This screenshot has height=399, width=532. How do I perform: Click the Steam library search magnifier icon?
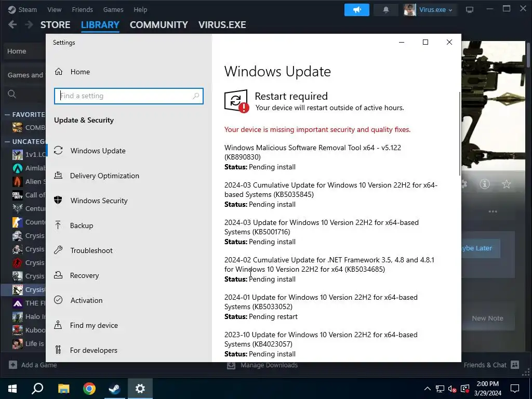point(12,94)
